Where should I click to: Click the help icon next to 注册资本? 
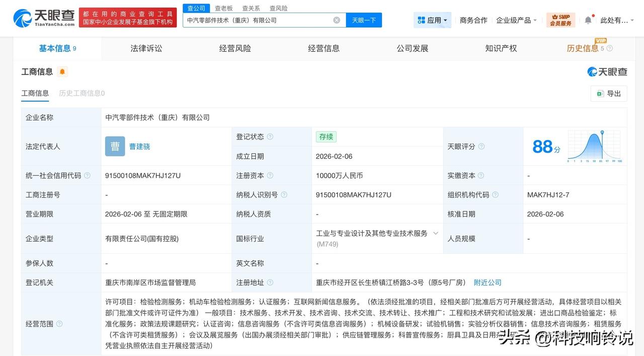(271, 175)
